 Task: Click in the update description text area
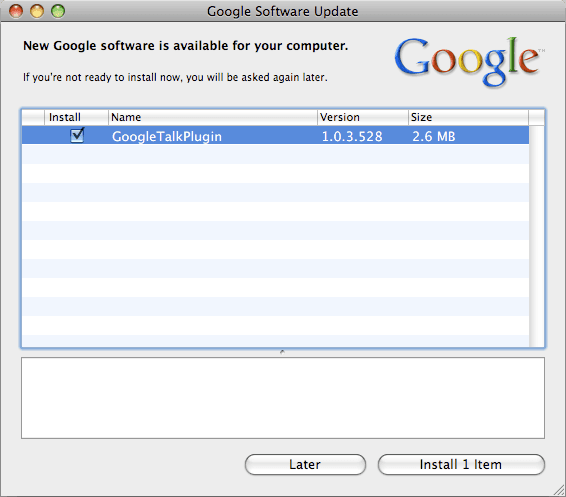tap(283, 398)
